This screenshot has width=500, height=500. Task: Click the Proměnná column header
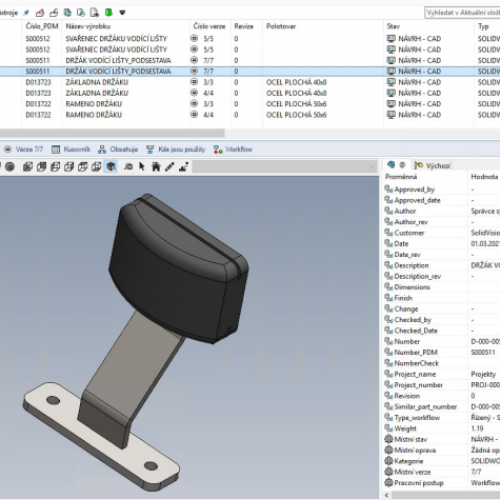pos(401,177)
